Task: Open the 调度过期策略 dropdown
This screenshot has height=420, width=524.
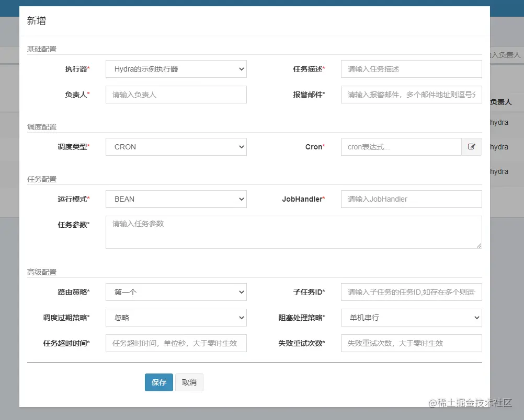Action: (x=176, y=318)
